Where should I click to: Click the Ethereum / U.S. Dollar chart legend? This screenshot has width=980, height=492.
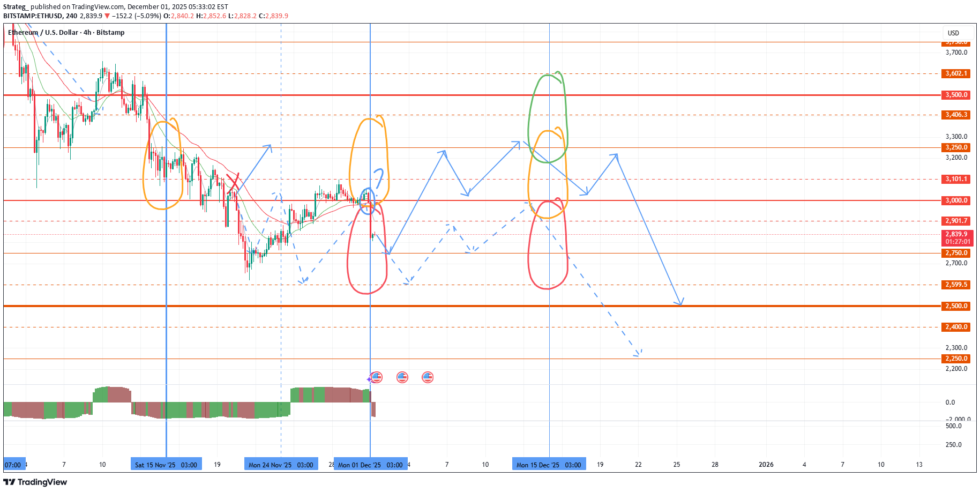pos(65,32)
